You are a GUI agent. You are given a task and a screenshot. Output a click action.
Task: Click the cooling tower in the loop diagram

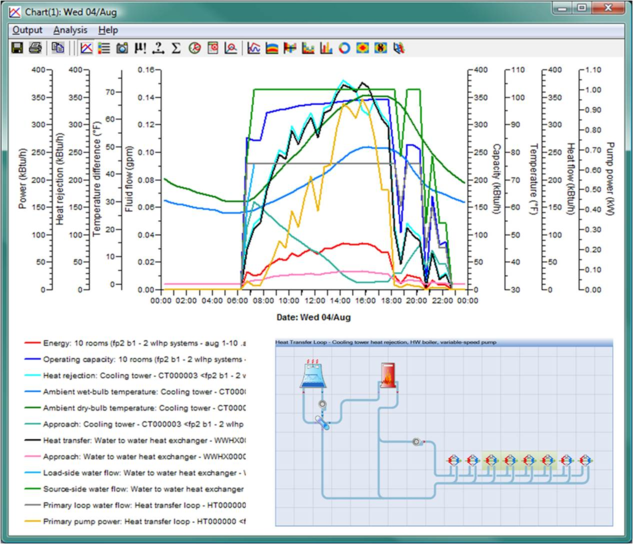coord(312,373)
